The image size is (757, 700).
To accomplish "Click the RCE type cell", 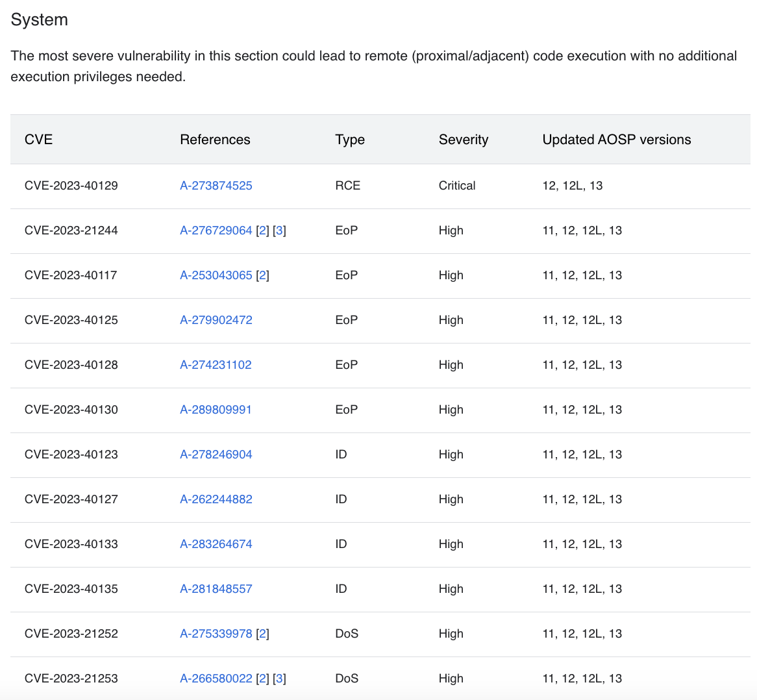I will click(x=347, y=186).
